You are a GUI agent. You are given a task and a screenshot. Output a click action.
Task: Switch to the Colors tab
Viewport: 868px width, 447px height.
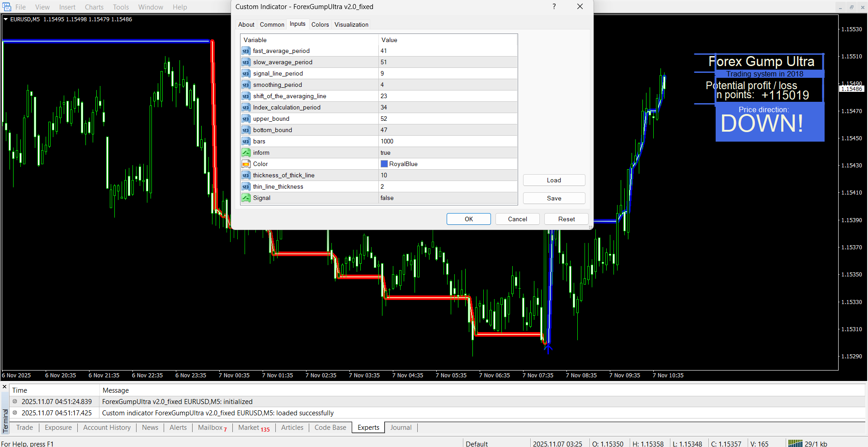tap(320, 25)
